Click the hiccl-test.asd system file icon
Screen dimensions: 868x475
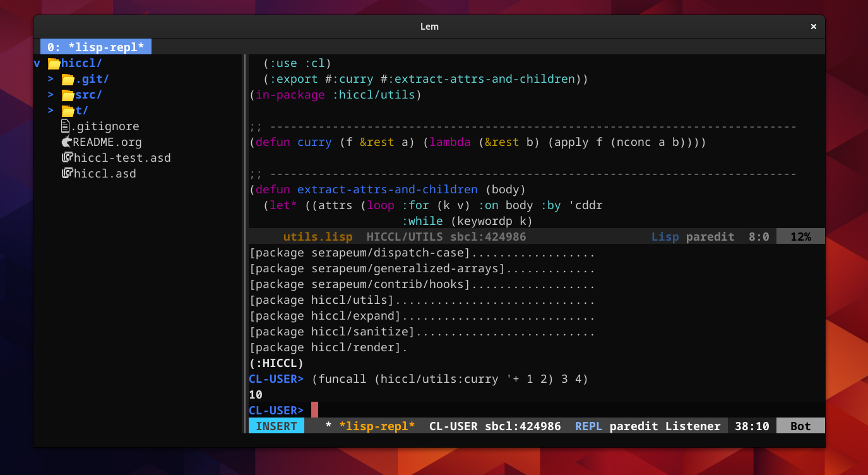(x=66, y=157)
